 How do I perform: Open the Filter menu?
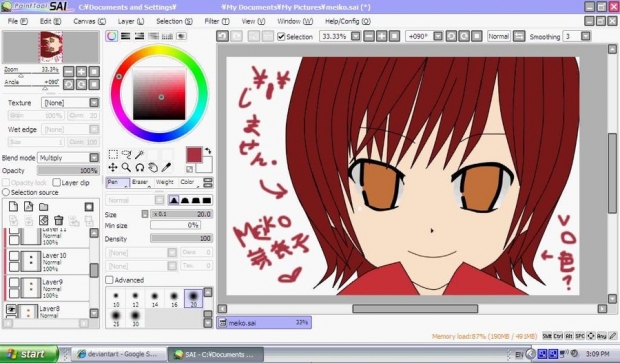click(x=217, y=21)
